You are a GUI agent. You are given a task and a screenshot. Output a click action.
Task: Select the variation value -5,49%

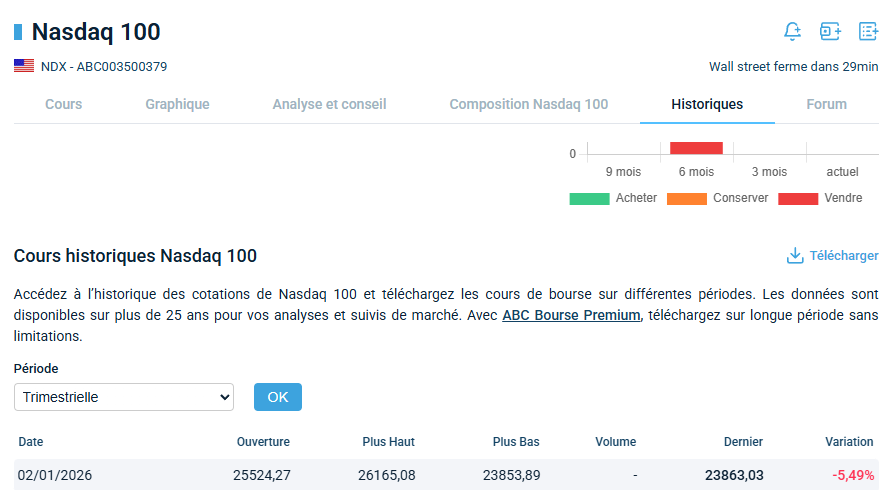tap(853, 475)
